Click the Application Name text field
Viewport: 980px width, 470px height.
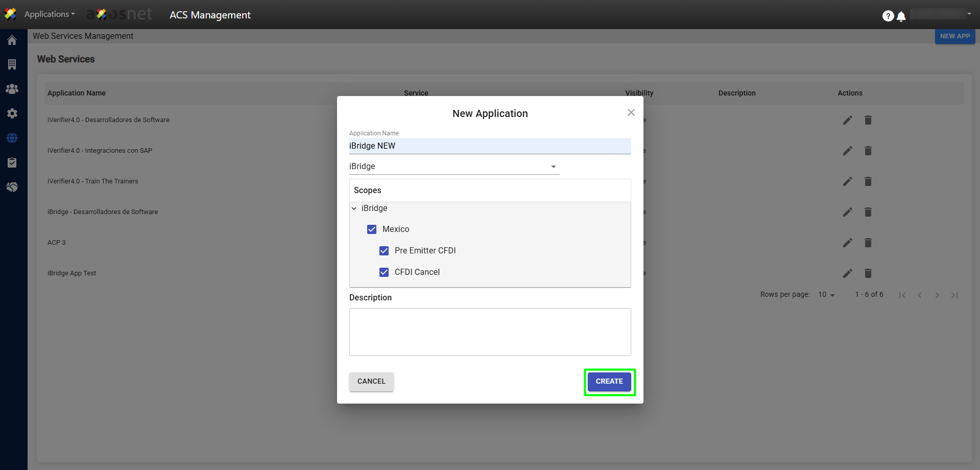point(489,146)
